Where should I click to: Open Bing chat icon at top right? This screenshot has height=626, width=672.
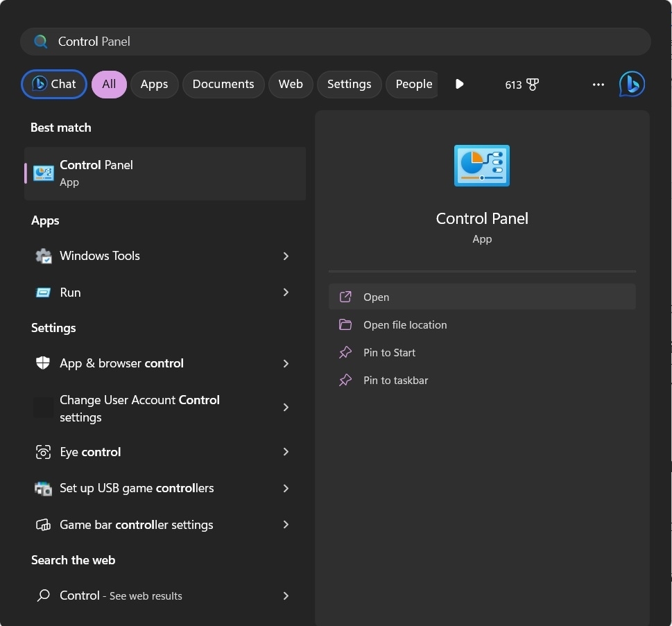632,84
